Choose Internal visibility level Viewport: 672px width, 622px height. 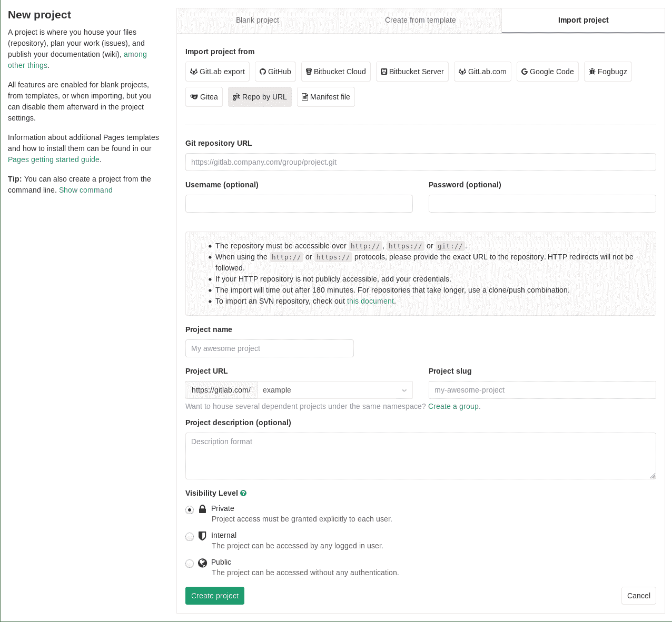tap(190, 536)
